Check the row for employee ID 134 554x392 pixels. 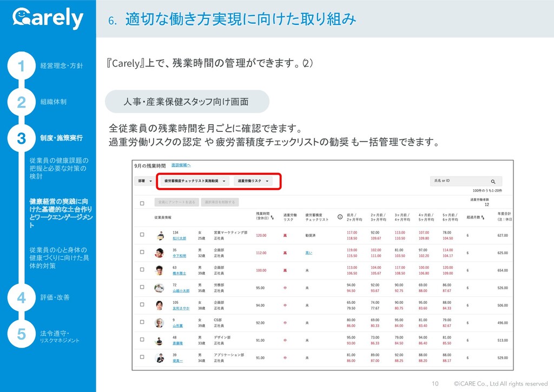142,235
